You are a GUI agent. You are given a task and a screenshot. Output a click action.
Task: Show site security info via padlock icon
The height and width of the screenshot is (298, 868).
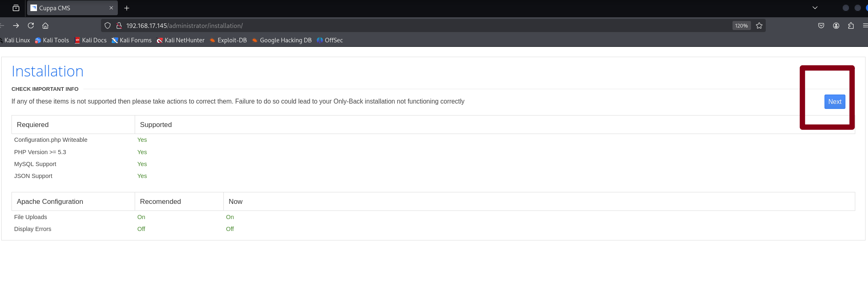119,25
